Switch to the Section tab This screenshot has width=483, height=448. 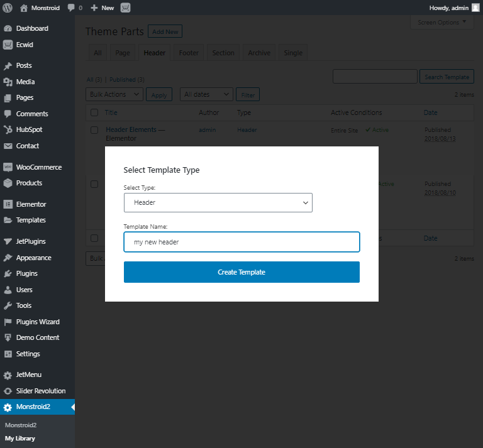[223, 53]
